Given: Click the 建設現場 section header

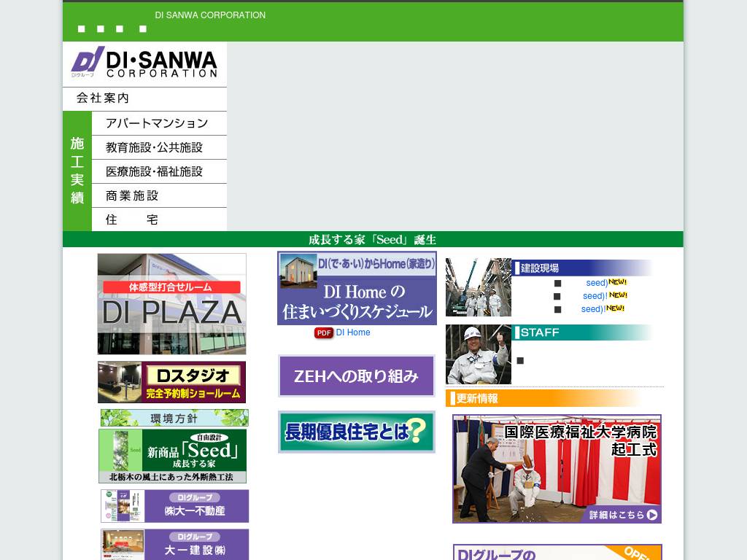Looking at the screenshot, I should [x=582, y=268].
